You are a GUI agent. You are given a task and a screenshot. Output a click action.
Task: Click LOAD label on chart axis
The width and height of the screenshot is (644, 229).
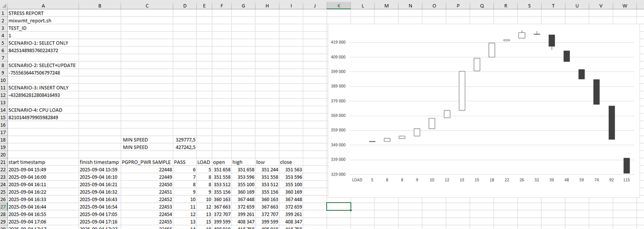point(357,181)
